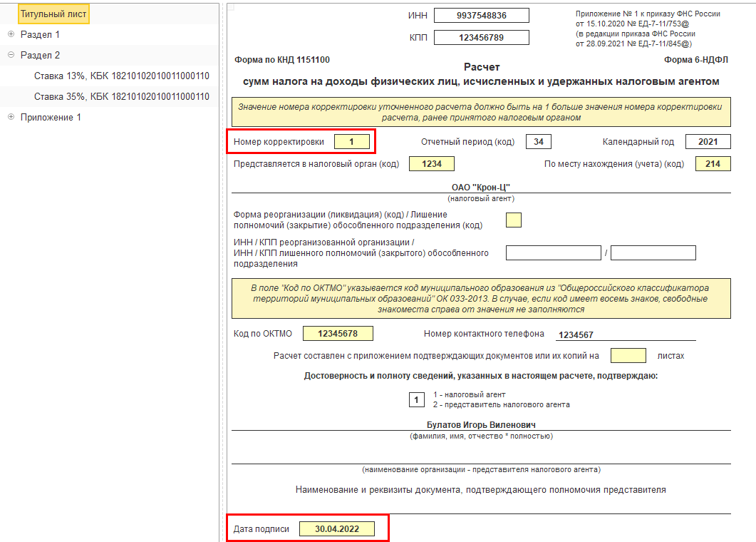Click the representative organization name line
Viewport: 756px width, 542px height.
click(481, 458)
